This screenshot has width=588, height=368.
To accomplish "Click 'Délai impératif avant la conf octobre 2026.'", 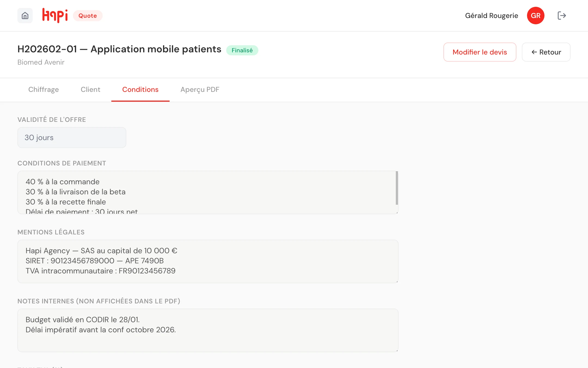I will [101, 330].
